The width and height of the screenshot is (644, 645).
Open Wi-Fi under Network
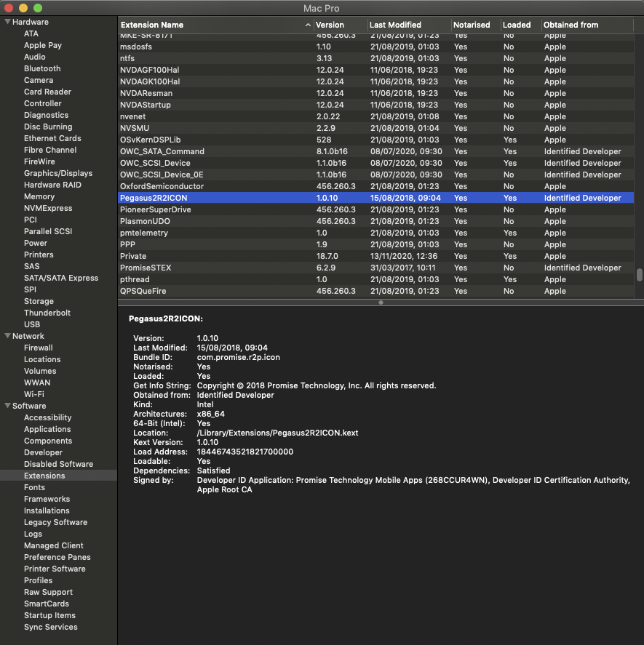[x=33, y=394]
